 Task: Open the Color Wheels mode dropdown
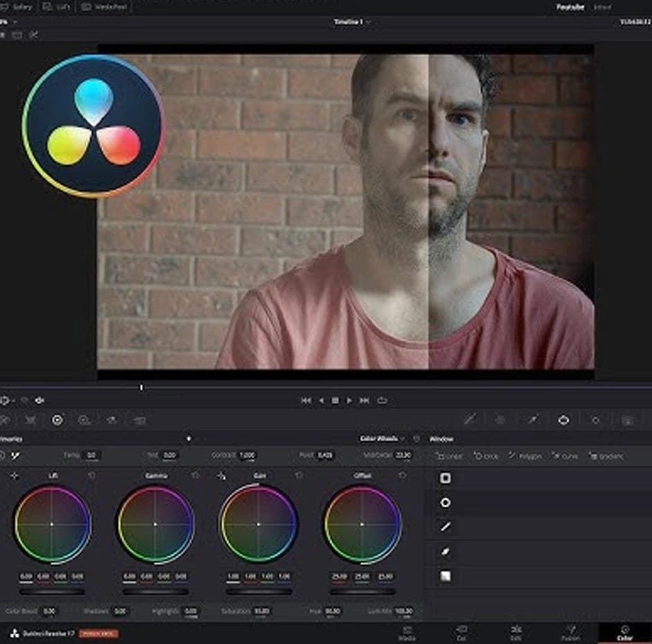(382, 439)
